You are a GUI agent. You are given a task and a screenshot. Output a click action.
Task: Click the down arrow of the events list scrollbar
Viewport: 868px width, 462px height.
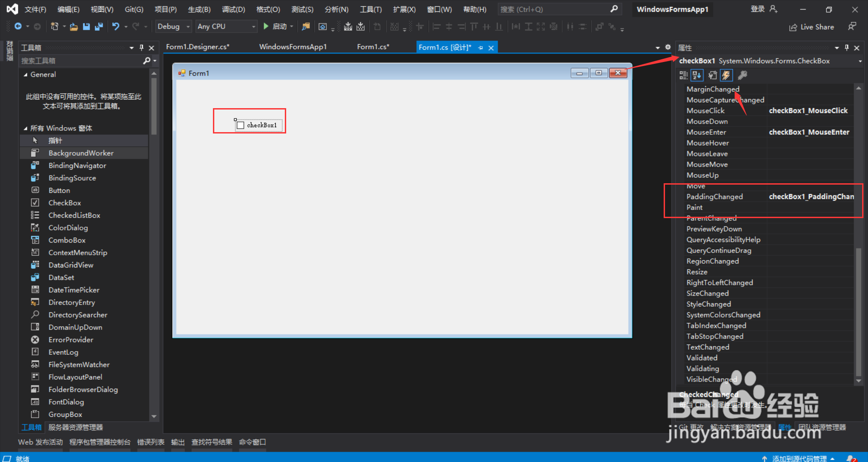[859, 381]
